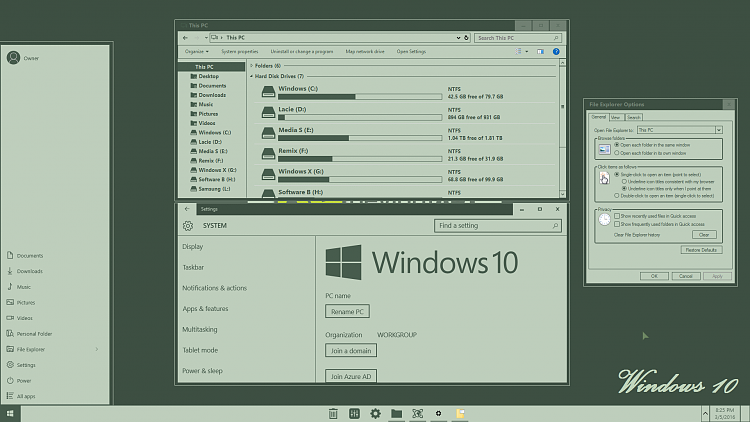
Task: Click Clear File Explorer history button
Action: 704,235
